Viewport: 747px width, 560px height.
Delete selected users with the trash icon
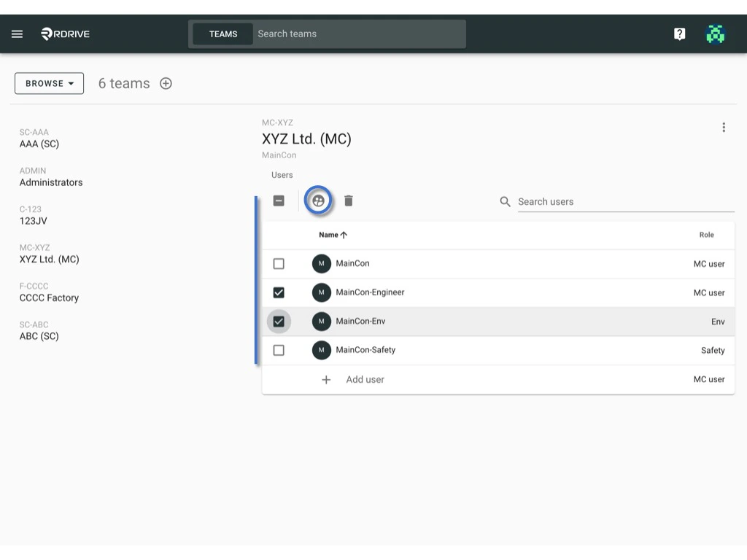[349, 201]
